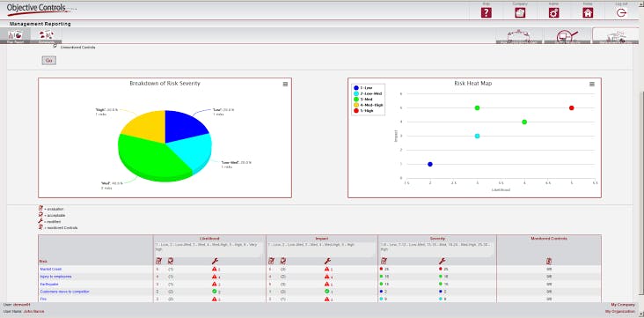Open the Risk Report toolbar icon with pie chart
Screen dimensions: 644x318
click(15, 36)
